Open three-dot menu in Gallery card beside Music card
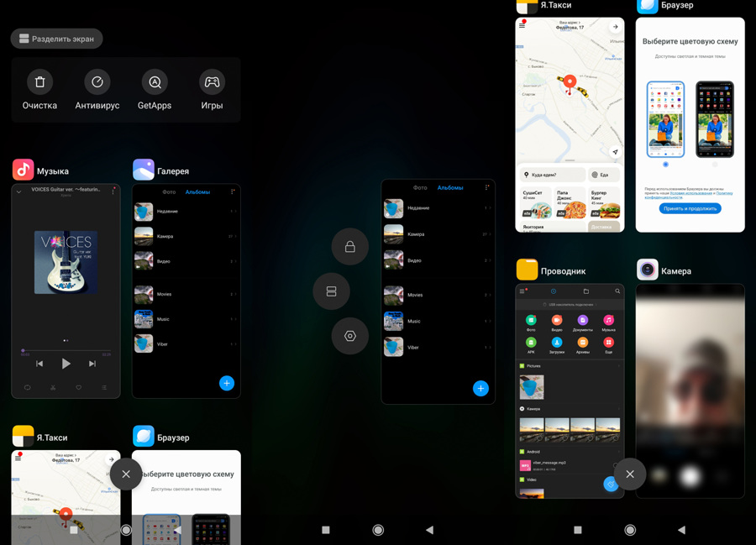The height and width of the screenshot is (545, 756). click(232, 191)
